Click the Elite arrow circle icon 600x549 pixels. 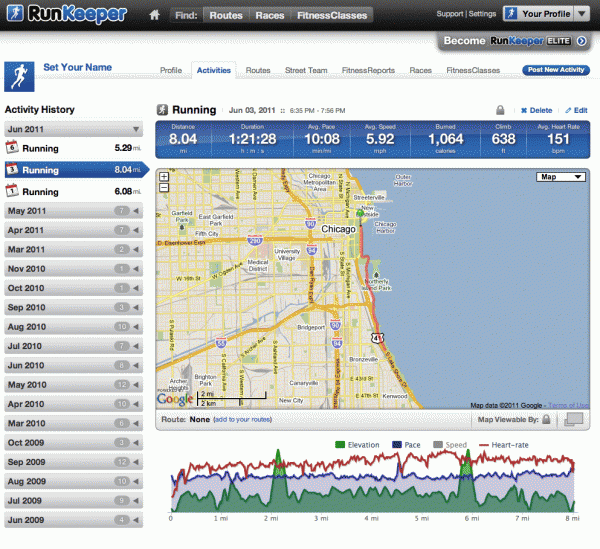(581, 41)
